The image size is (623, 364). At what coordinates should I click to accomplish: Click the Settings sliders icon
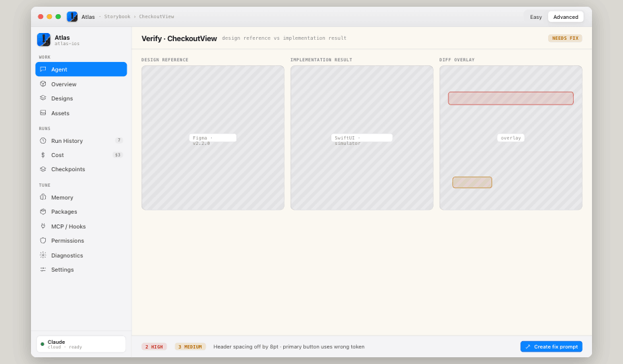coord(43,270)
